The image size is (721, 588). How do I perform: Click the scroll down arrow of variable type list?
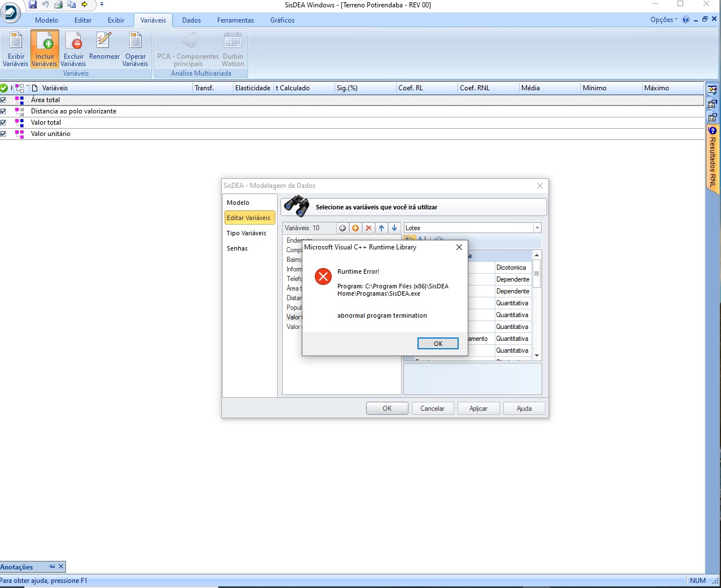537,356
